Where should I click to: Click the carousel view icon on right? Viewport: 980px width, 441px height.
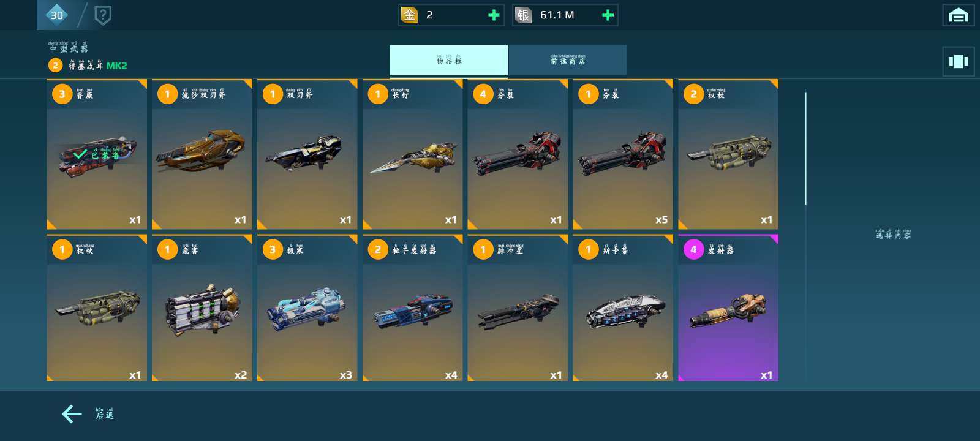pyautogui.click(x=959, y=61)
